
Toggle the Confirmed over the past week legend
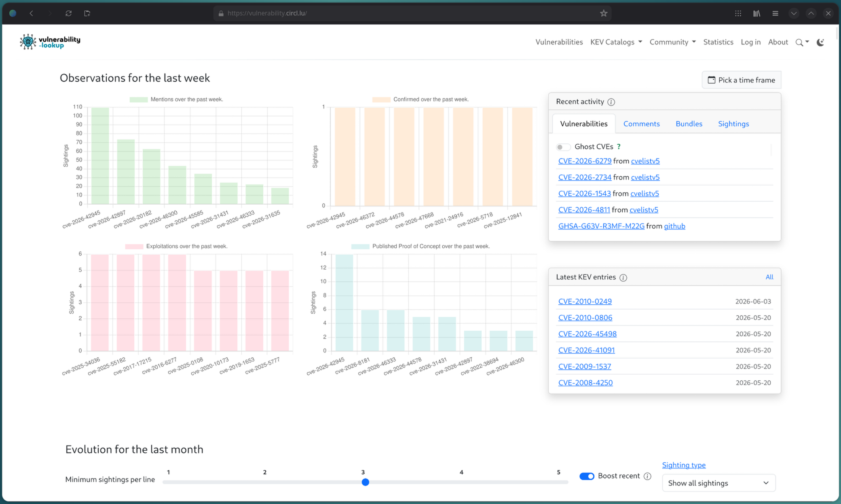tap(420, 99)
